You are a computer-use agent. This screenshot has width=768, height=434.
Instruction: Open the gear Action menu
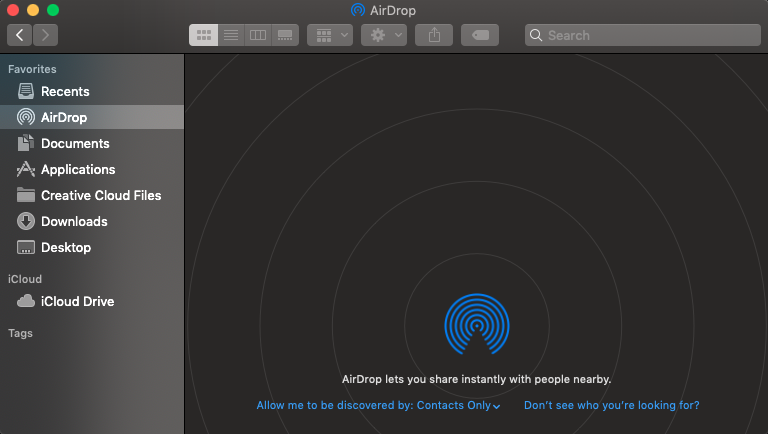tap(384, 35)
